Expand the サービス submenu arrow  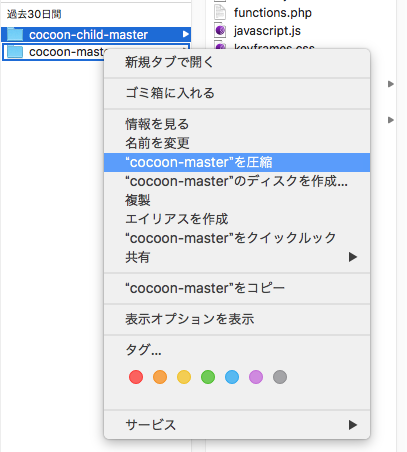353,425
